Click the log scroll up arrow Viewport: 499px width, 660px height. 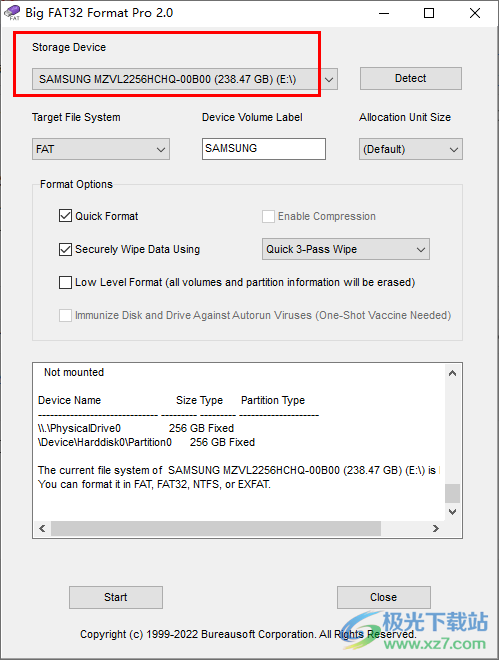coord(452,373)
